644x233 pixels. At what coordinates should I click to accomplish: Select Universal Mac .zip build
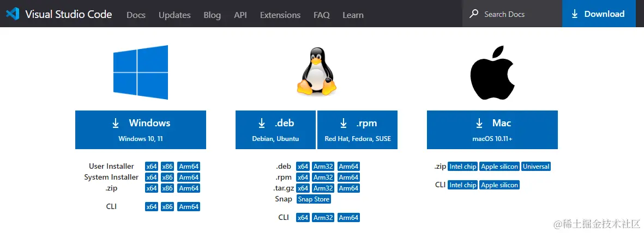tap(536, 167)
